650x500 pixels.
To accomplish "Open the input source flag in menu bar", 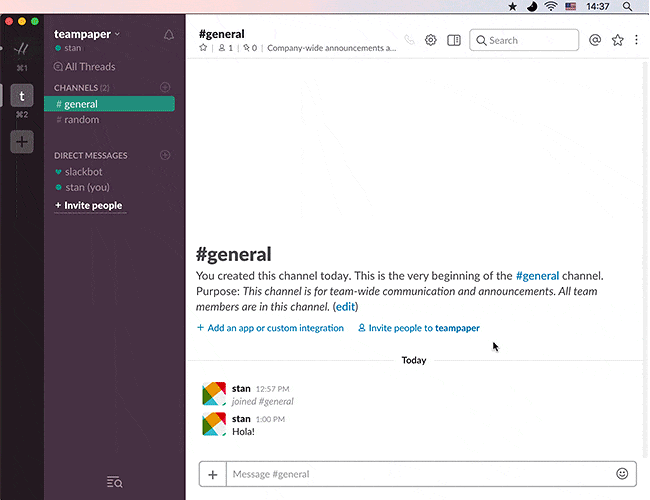I will (571, 6).
